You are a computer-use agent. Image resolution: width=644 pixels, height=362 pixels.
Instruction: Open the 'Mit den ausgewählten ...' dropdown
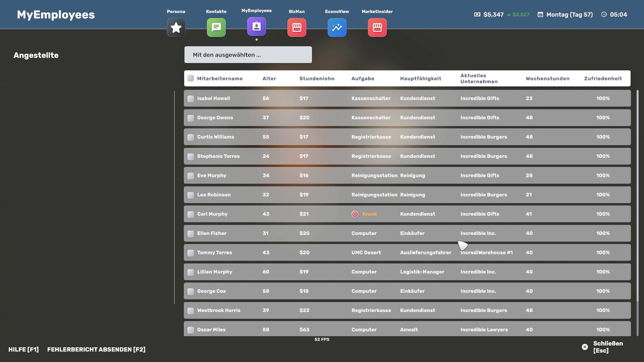[x=248, y=55]
